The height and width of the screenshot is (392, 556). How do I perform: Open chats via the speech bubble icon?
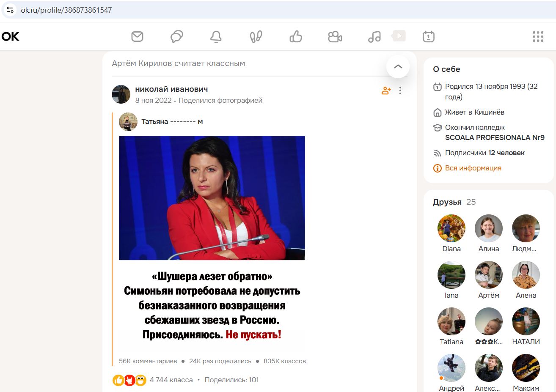pos(176,36)
